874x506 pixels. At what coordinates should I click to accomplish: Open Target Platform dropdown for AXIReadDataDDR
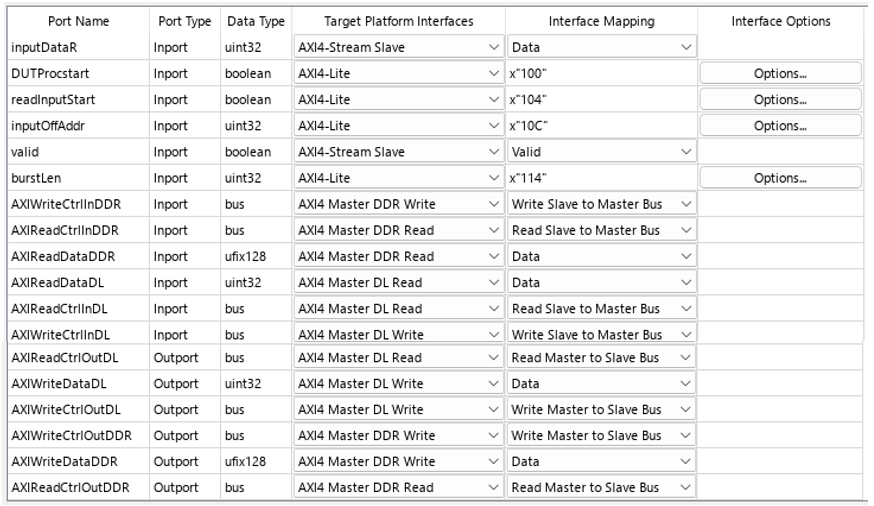point(398,256)
